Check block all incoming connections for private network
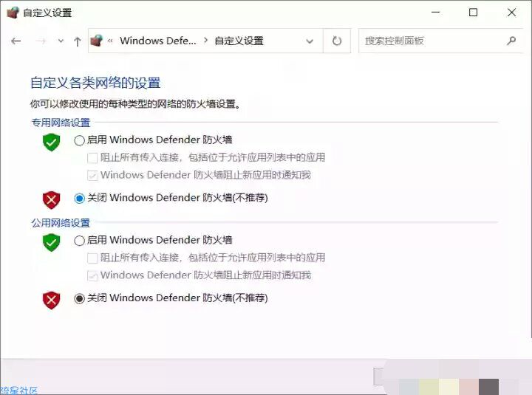This screenshot has width=532, height=395. click(x=92, y=158)
